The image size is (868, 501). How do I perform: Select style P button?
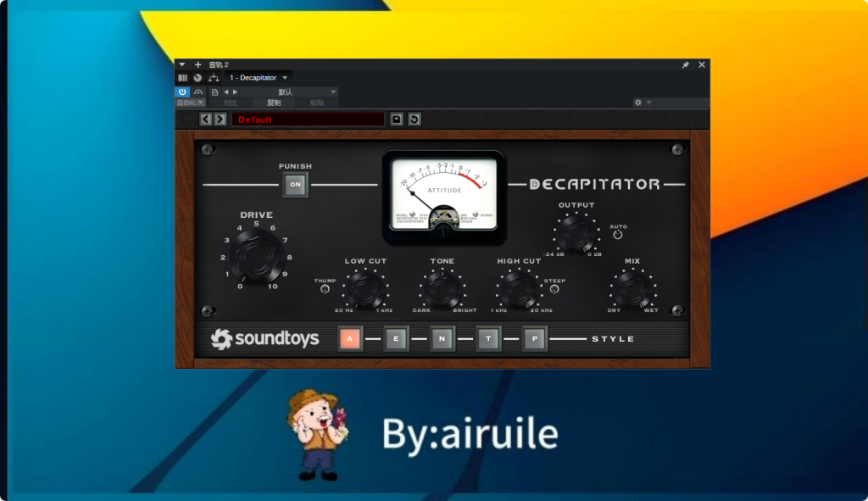pos(535,339)
